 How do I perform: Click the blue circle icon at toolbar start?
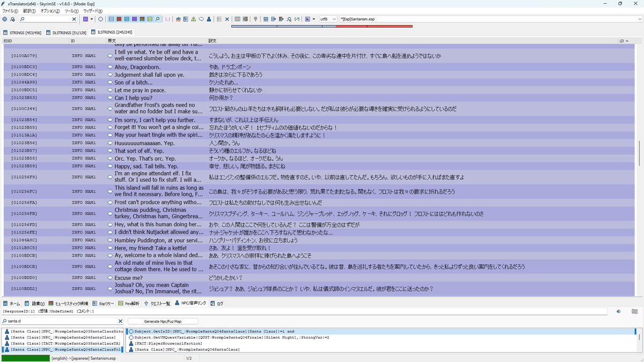pos(4,19)
